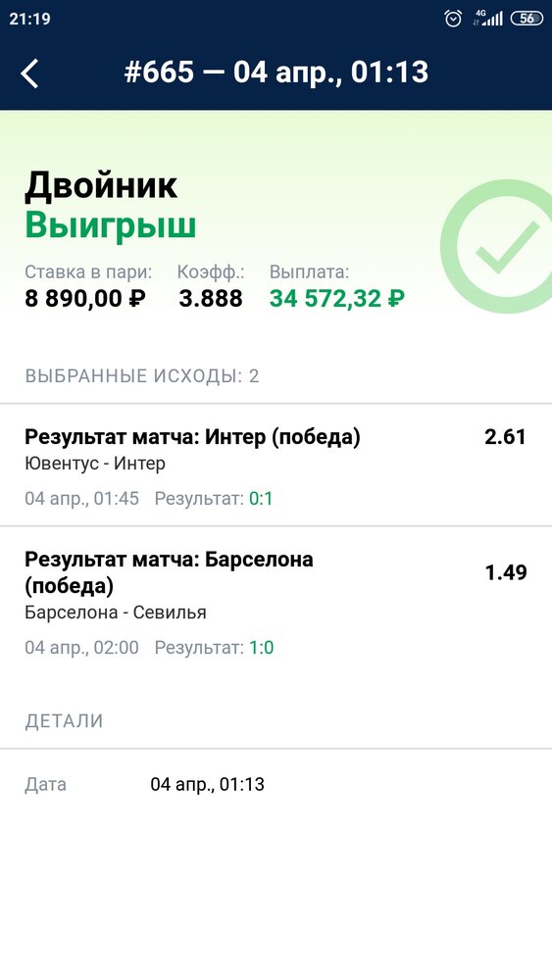The height and width of the screenshot is (980, 552).
Task: Tap the 4G signal strength icon
Action: point(488,18)
